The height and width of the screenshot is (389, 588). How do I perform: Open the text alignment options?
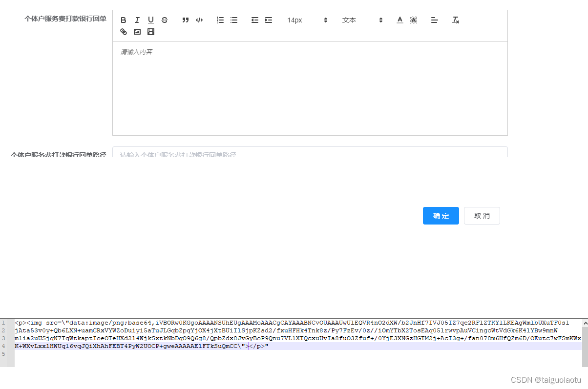[435, 20]
